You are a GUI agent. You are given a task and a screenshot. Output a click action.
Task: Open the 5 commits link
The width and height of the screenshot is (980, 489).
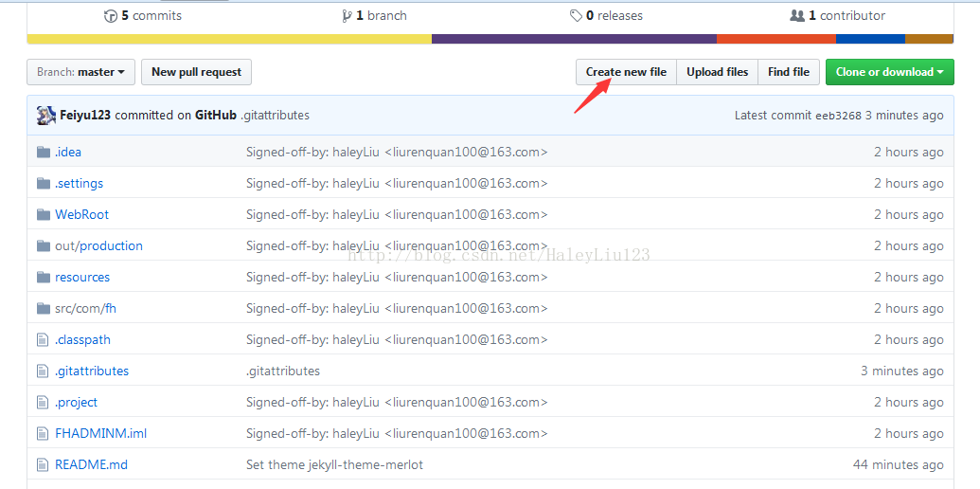pyautogui.click(x=143, y=15)
